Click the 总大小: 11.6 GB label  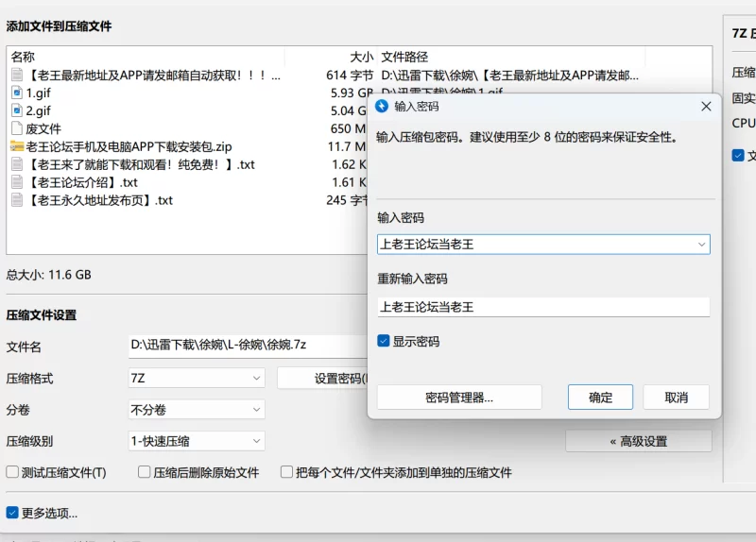click(49, 275)
